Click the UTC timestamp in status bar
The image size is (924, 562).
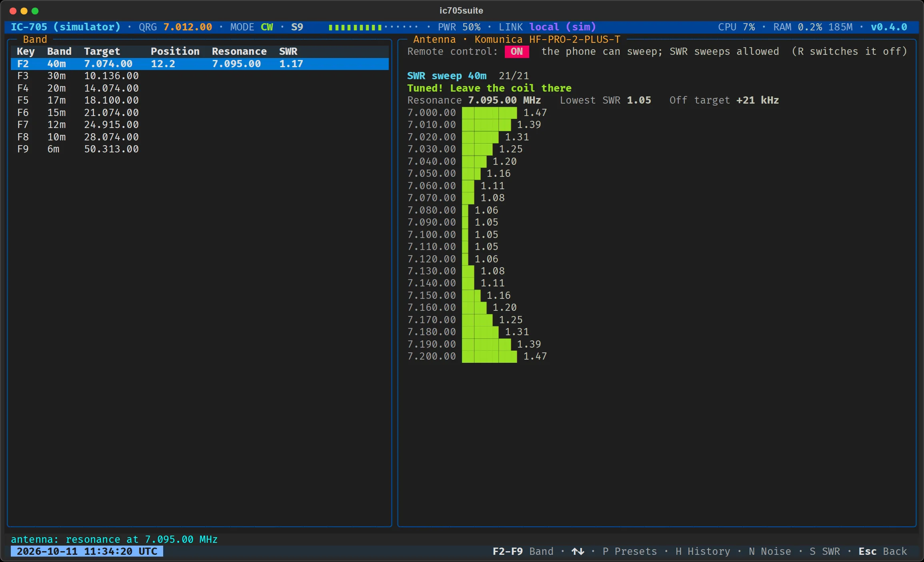pos(87,552)
